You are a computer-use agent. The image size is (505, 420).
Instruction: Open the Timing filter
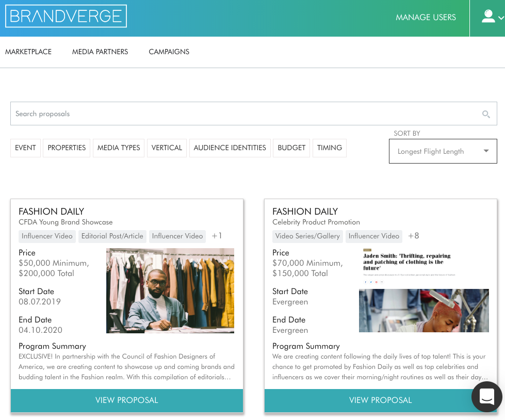tap(330, 148)
